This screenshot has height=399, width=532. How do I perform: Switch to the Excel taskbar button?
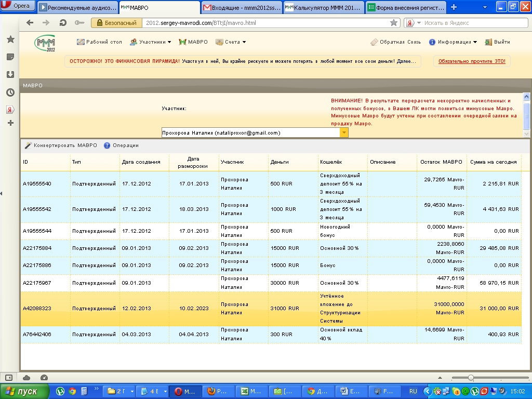(251, 392)
